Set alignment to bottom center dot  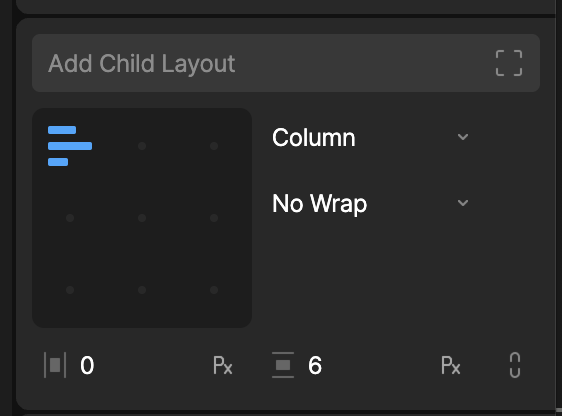coord(142,290)
